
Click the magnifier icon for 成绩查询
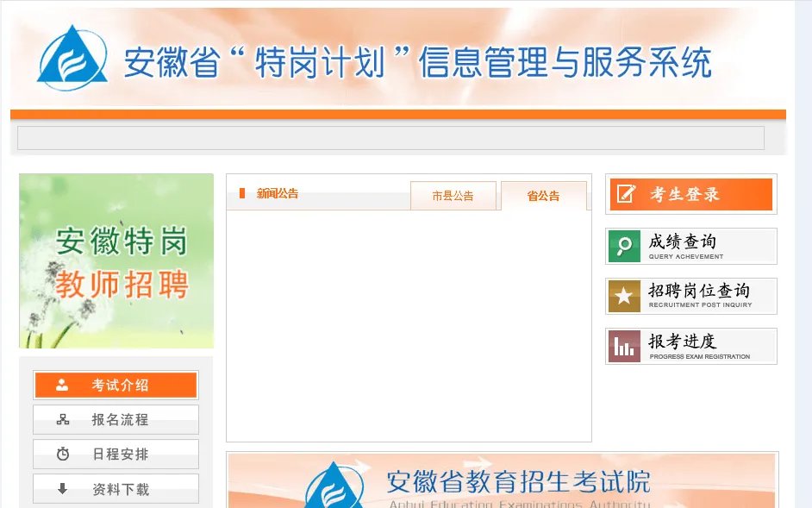(x=623, y=246)
